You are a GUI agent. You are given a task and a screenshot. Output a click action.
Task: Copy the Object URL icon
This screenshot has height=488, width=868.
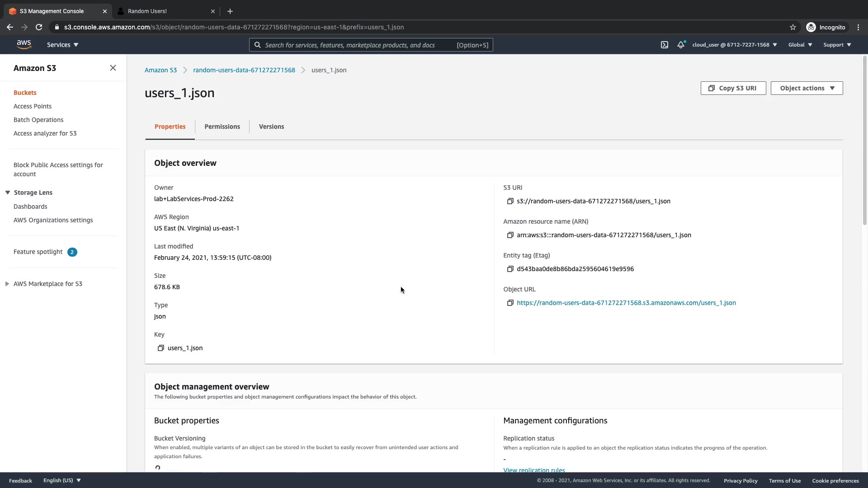pyautogui.click(x=510, y=303)
